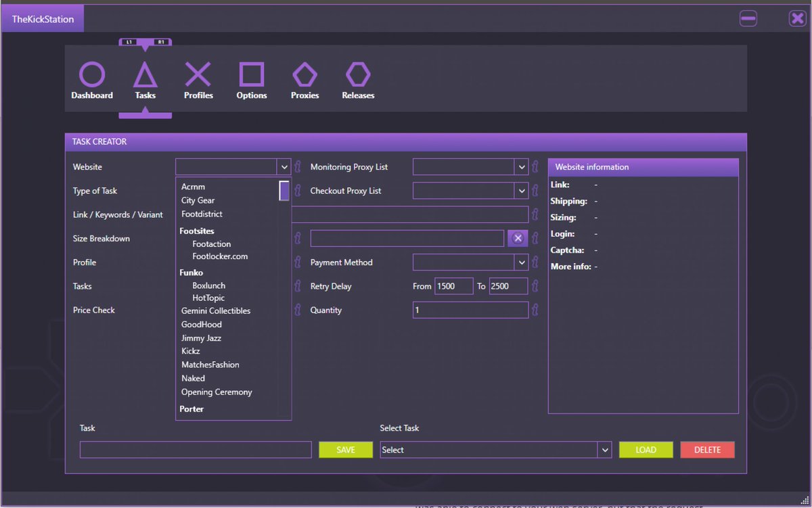Image resolution: width=812 pixels, height=508 pixels.
Task: Expand the Payment Method dropdown
Action: click(521, 262)
